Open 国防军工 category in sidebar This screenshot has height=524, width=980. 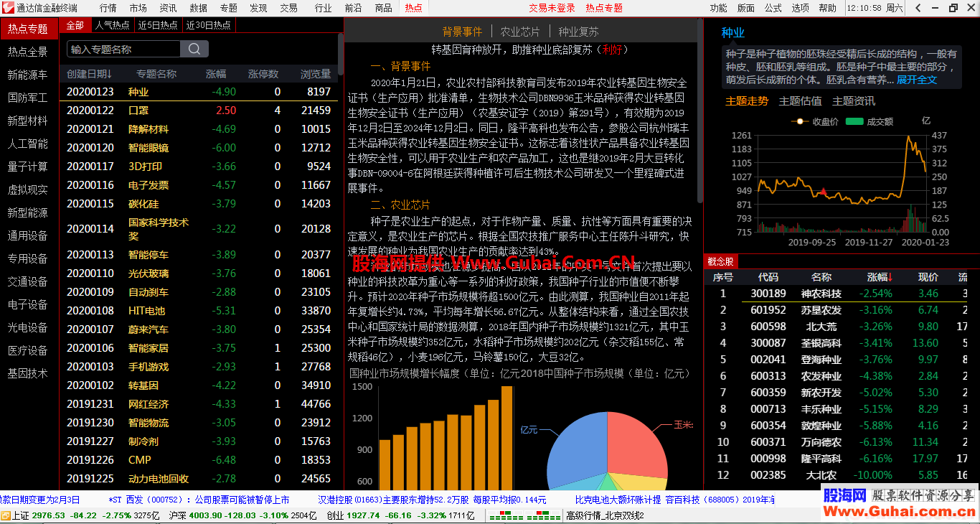pos(28,98)
